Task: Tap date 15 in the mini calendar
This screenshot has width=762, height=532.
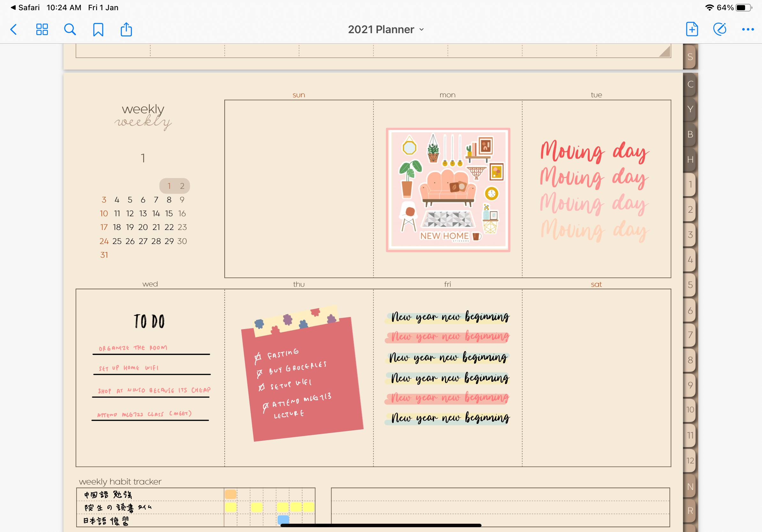Action: (168, 213)
